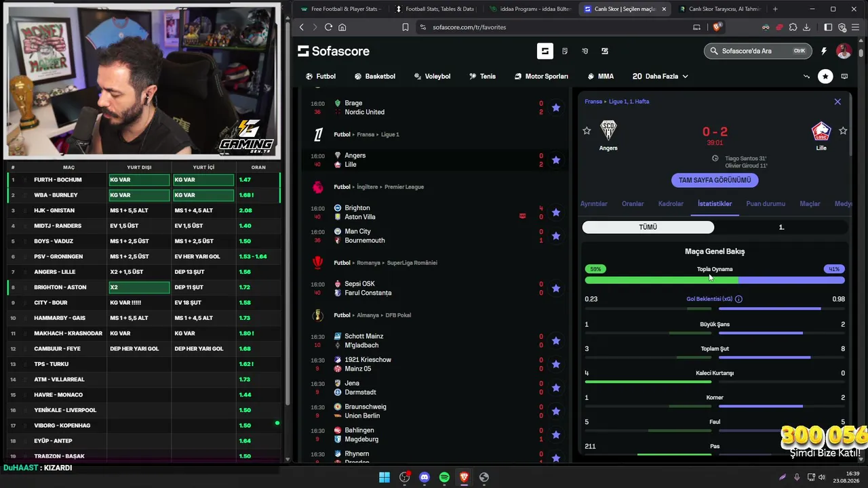This screenshot has height=488, width=868.
Task: Select the Tenis sport tab
Action: 482,77
